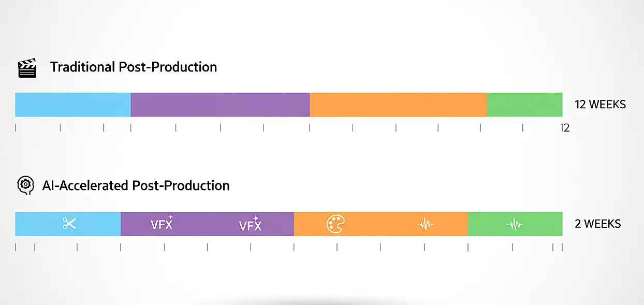Screen dimensions: 644x305
Task: Select the 2 WEEKS duration label
Action: click(x=597, y=224)
